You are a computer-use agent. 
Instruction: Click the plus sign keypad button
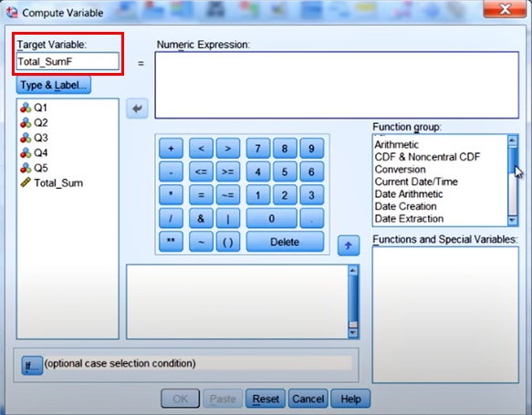[171, 148]
